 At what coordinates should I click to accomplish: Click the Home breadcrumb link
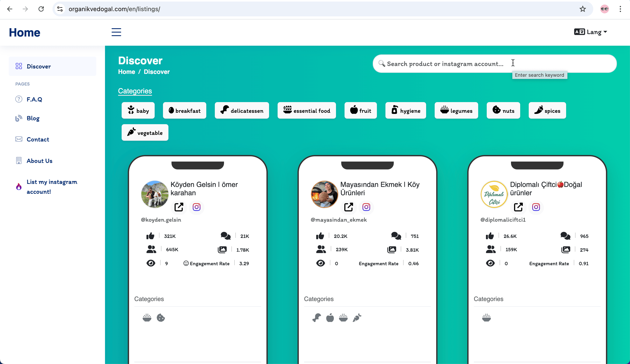click(126, 72)
